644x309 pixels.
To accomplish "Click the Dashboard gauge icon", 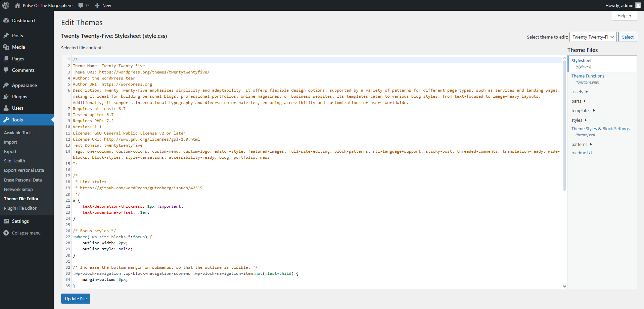I will pyautogui.click(x=6, y=20).
